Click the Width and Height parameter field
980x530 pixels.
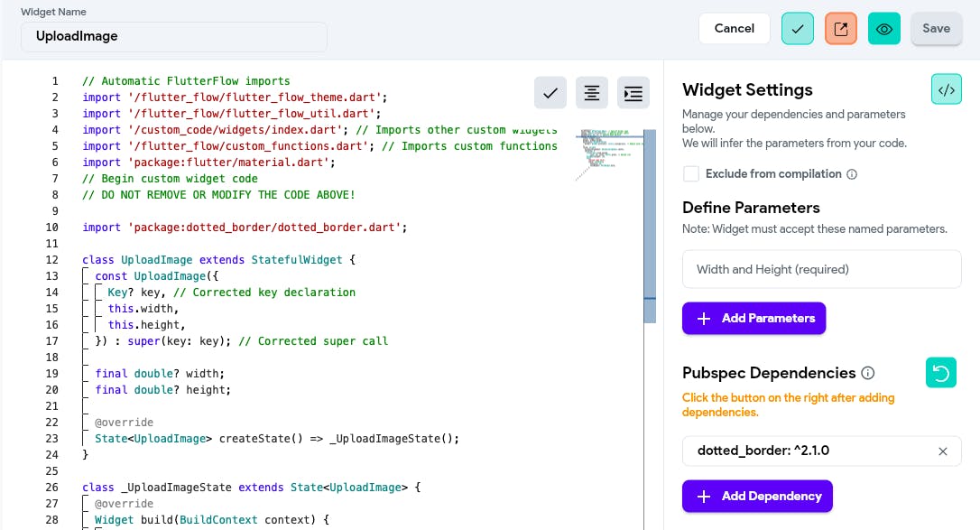[821, 269]
